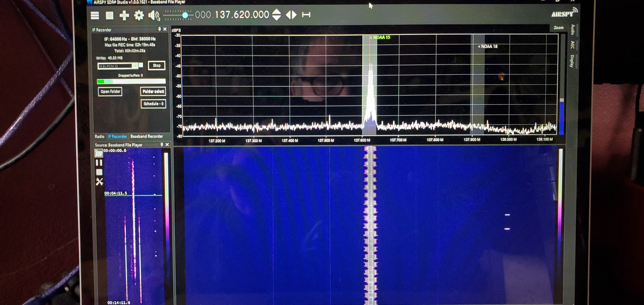Screen dimensions: 644x305
Task: Close the IF Recorder panel
Action: 165,29
